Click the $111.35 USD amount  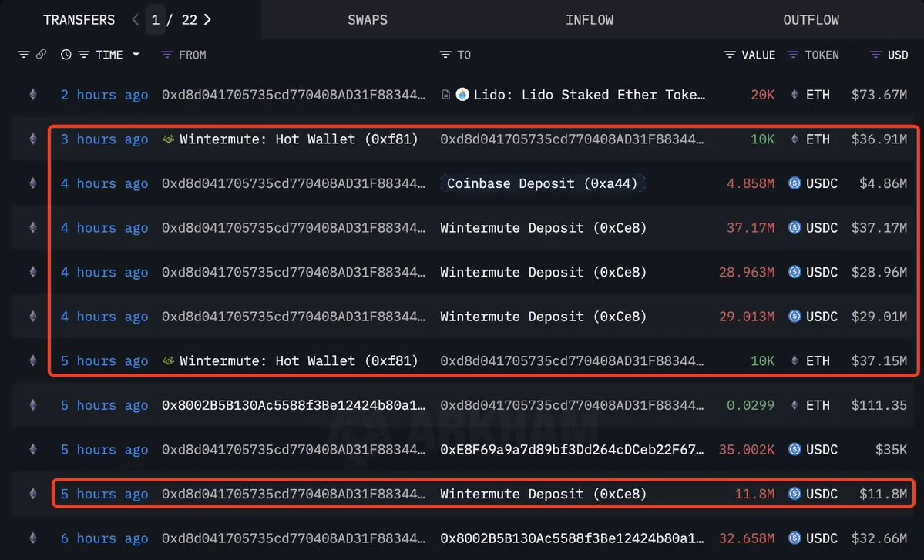coord(879,405)
